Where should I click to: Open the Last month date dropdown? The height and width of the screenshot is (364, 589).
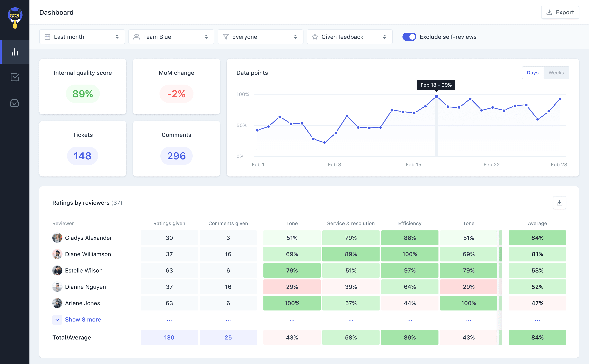82,37
